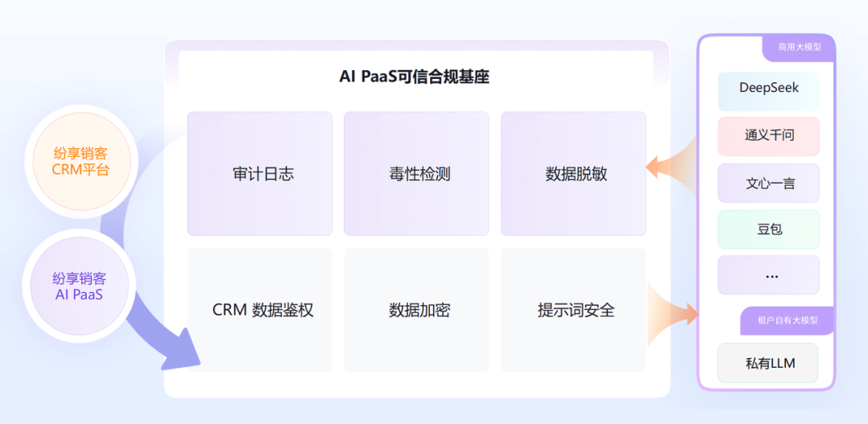Select the 审计日志 card
Viewport: 868px width, 424px height.
click(260, 174)
